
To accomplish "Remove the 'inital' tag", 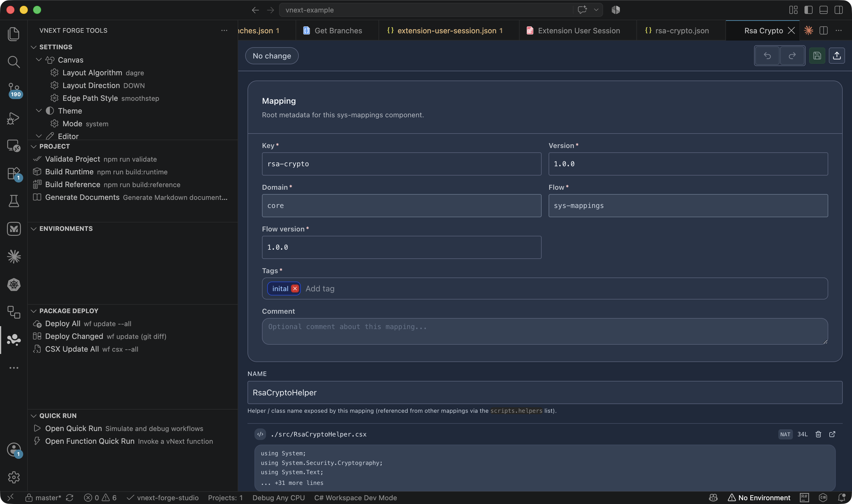I will 295,289.
